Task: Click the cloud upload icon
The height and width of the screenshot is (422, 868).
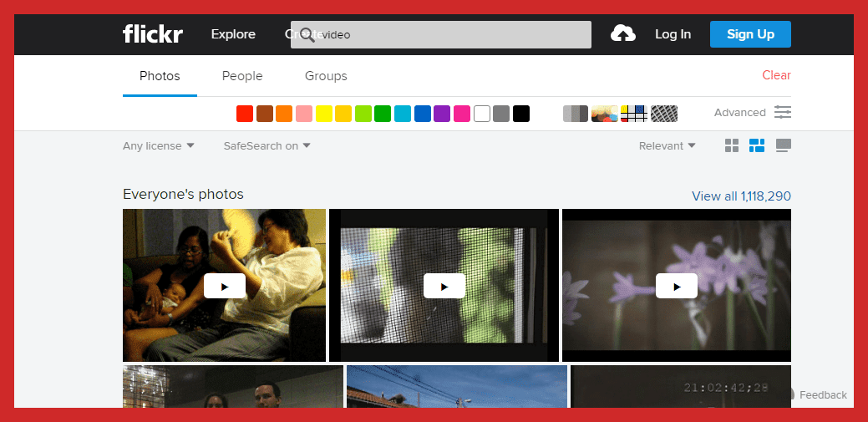Action: [x=622, y=33]
